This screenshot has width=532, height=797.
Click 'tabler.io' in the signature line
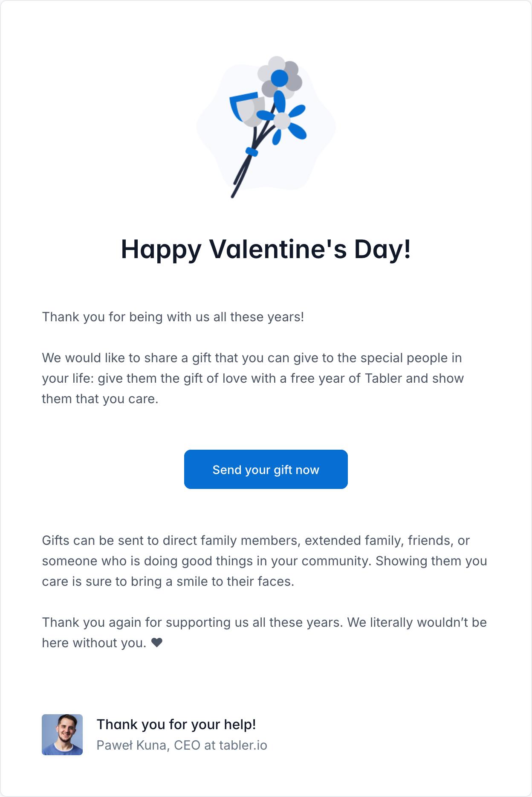click(x=243, y=745)
